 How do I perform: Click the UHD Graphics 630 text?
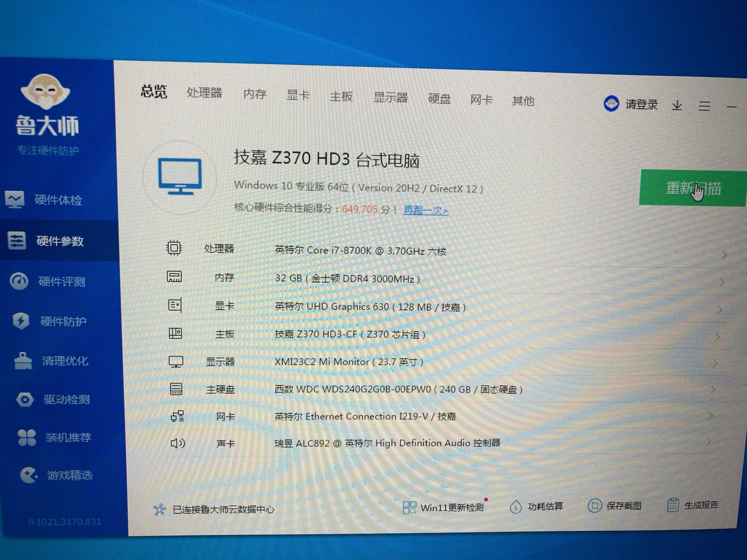pyautogui.click(x=370, y=307)
